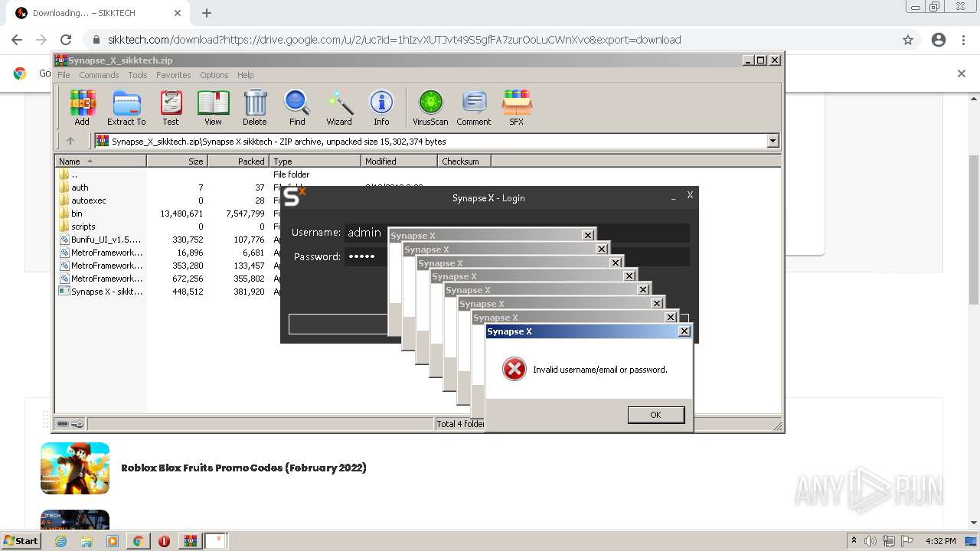Sort by Modified column header

pos(399,161)
